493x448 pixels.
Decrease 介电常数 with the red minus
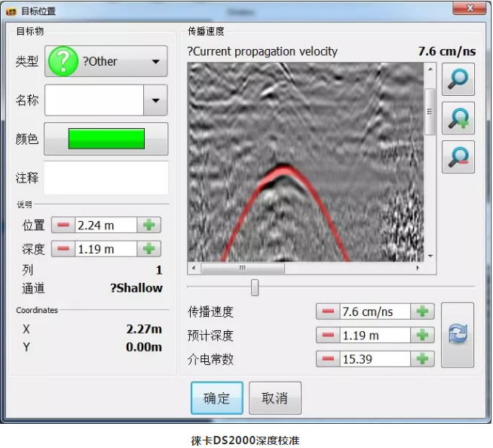tap(327, 359)
